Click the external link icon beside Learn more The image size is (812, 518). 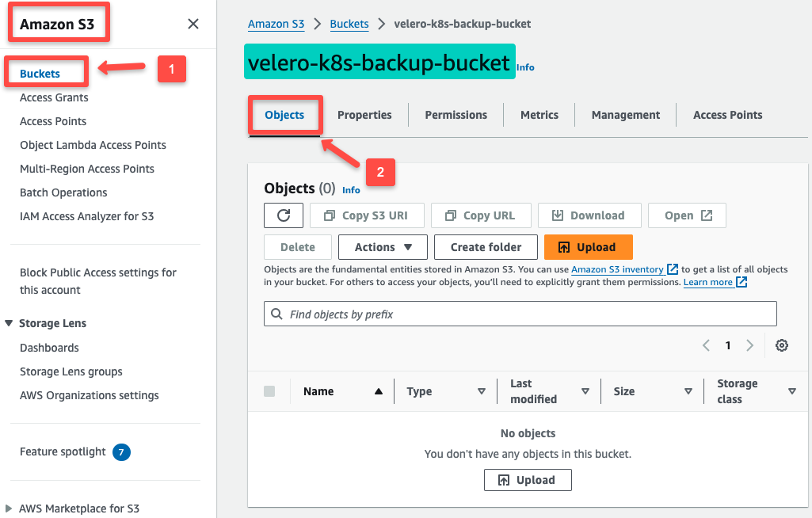(740, 282)
